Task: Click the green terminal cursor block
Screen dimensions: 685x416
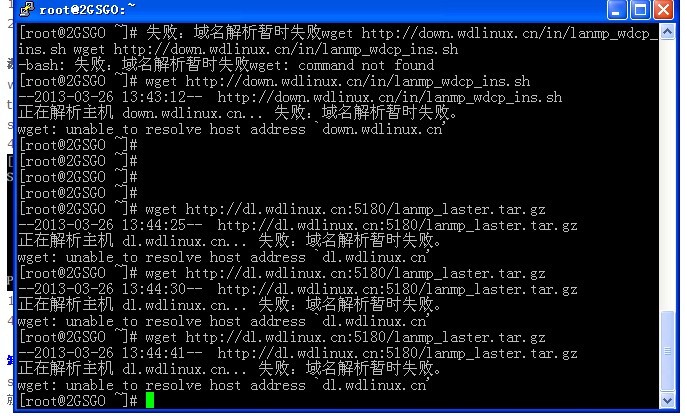Action: pos(150,400)
